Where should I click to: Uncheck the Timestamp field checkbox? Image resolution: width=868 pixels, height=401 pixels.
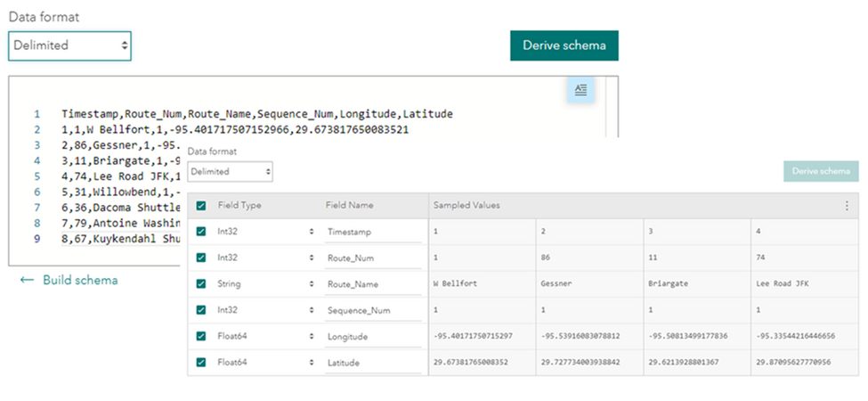tap(201, 232)
